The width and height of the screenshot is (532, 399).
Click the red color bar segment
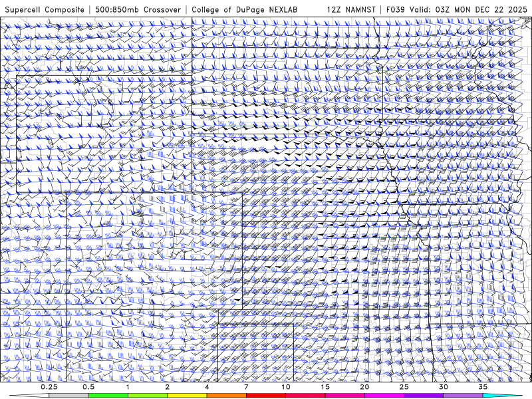(265, 396)
